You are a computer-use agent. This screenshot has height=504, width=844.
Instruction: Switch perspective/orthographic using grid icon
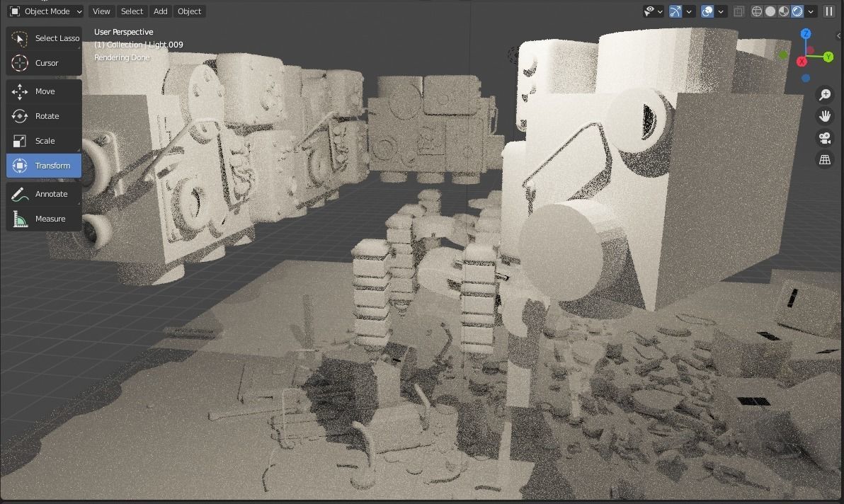click(825, 159)
